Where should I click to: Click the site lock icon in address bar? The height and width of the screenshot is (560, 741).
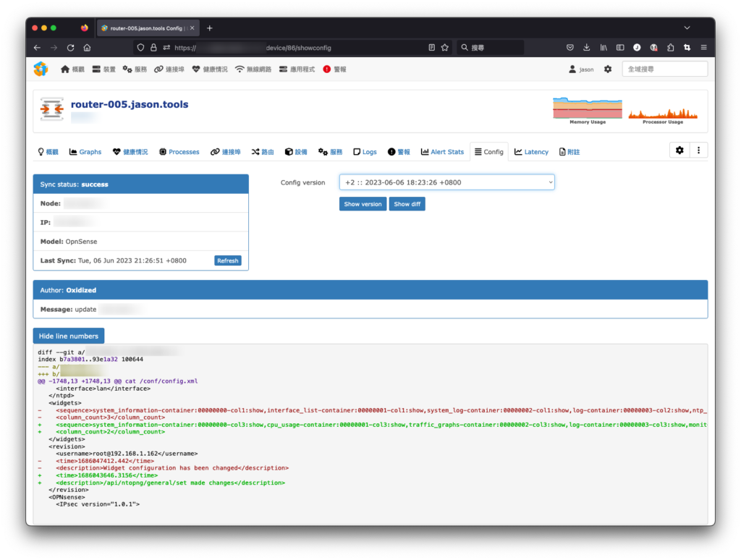coord(153,48)
